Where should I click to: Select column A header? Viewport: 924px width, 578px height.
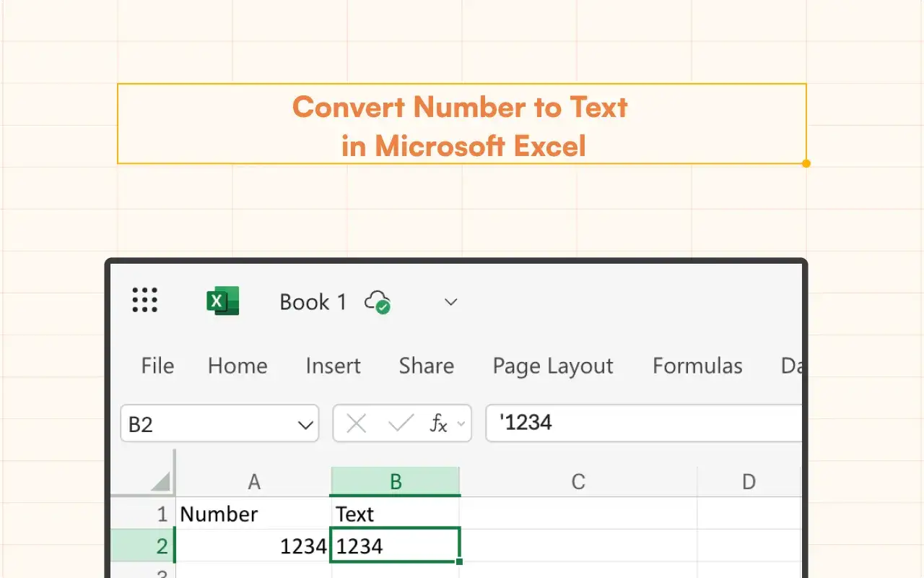254,482
